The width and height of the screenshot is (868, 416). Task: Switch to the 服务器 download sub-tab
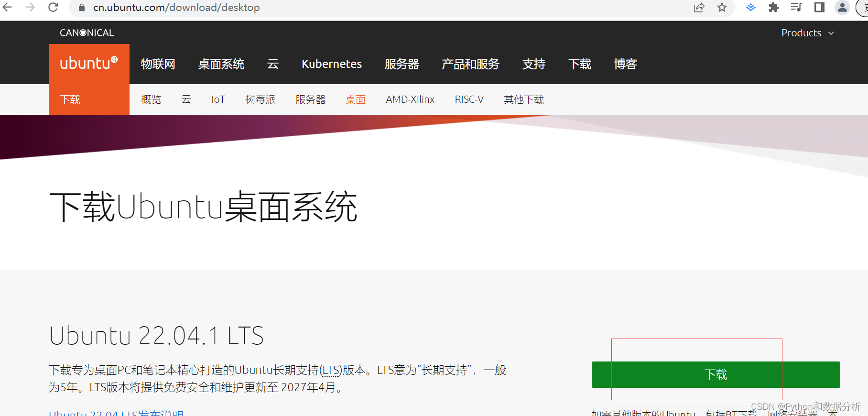311,99
